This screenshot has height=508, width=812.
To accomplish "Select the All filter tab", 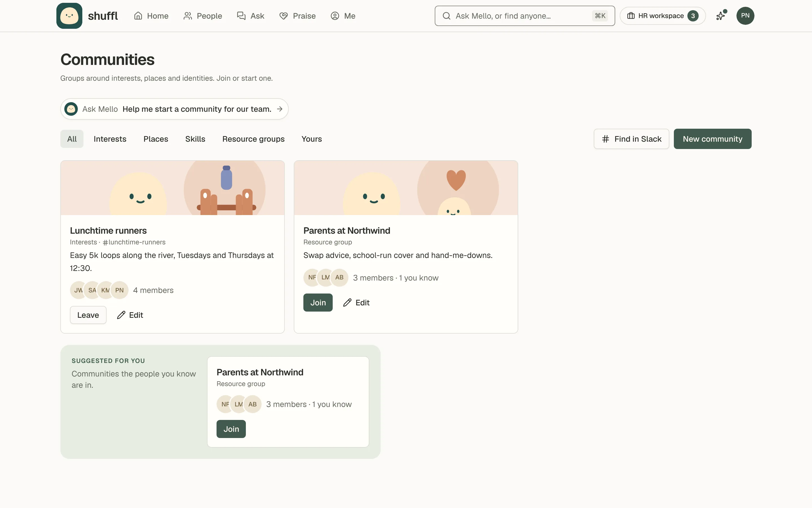I will [x=72, y=139].
